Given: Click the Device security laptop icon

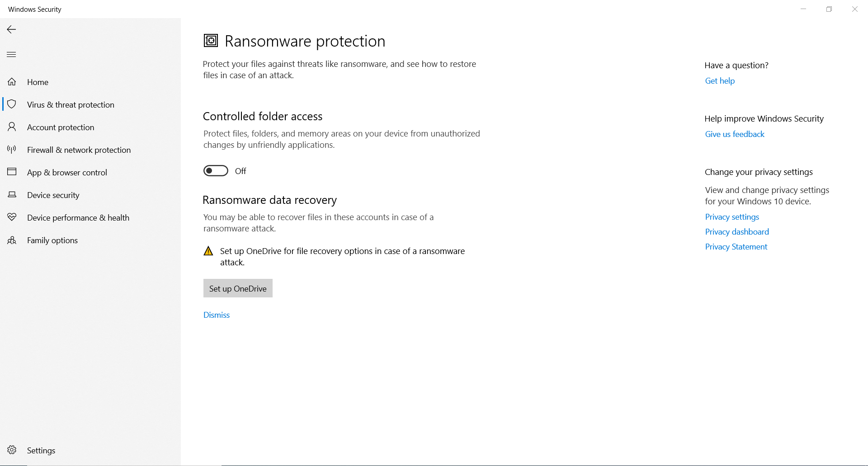Looking at the screenshot, I should tap(12, 195).
